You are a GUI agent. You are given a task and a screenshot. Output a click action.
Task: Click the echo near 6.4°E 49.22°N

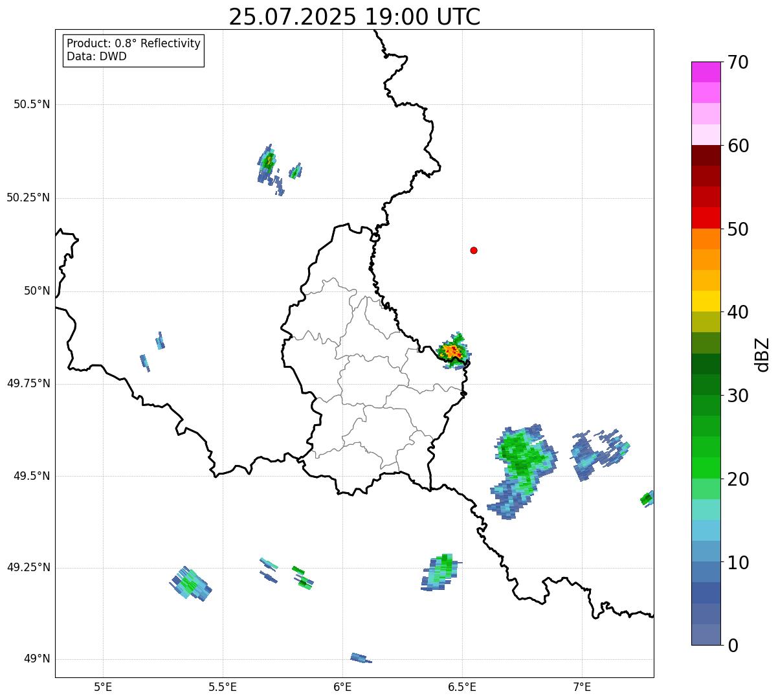[x=440, y=572]
